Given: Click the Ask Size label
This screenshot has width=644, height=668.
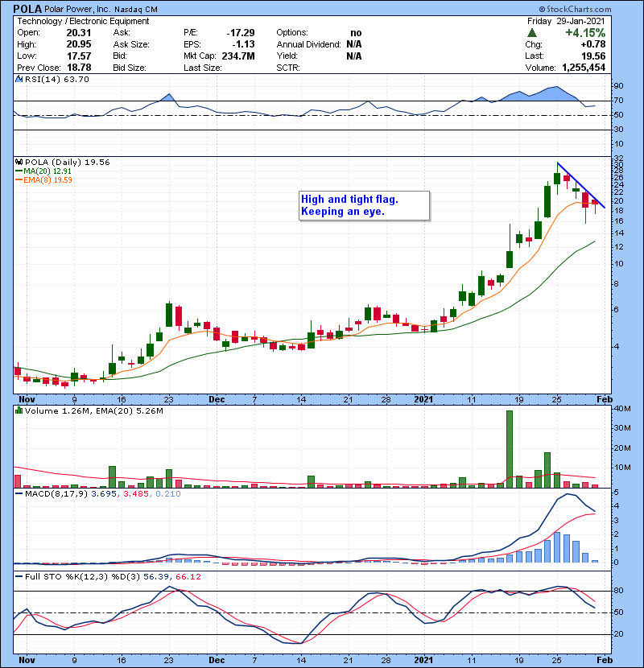Looking at the screenshot, I should tap(131, 44).
